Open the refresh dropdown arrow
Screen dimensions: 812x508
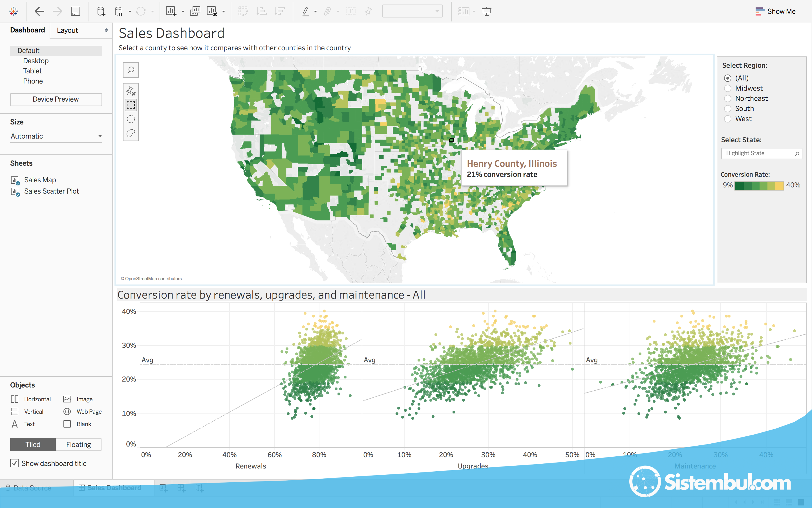point(152,11)
